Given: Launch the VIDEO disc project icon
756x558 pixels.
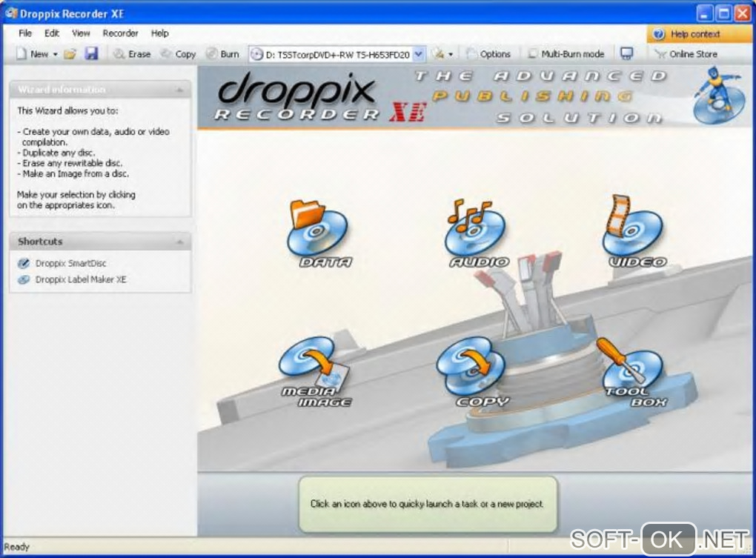Looking at the screenshot, I should (634, 231).
